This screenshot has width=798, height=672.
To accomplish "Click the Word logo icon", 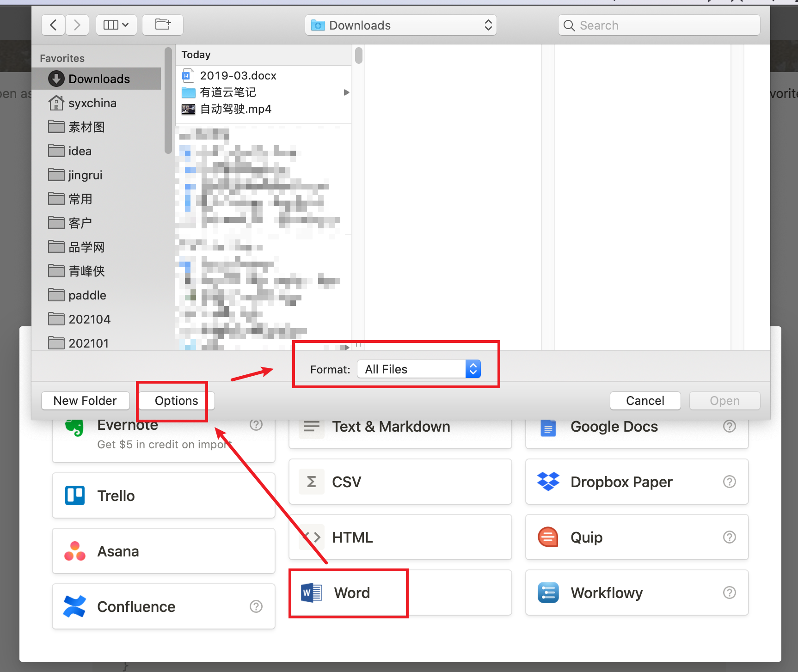I will click(x=312, y=593).
